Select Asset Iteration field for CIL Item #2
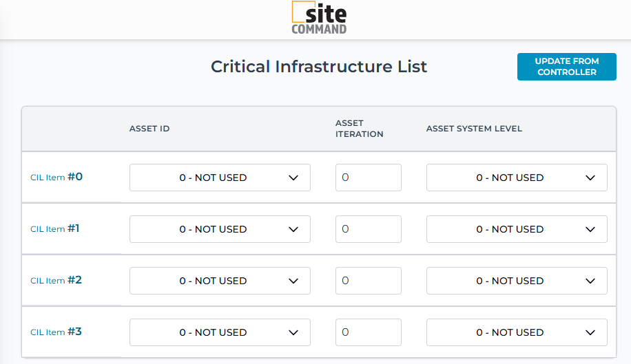 368,281
